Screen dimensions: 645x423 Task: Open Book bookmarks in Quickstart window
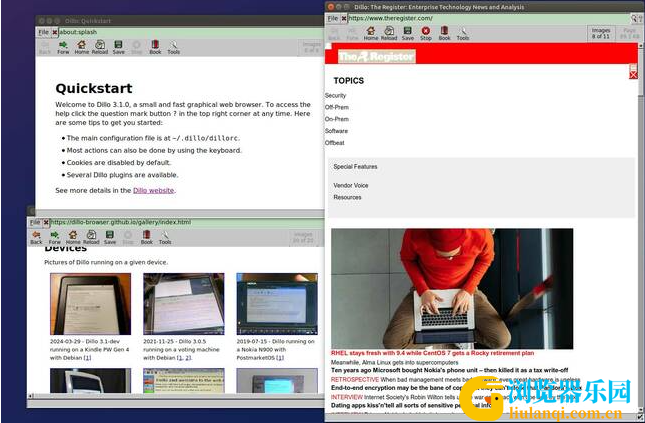pyautogui.click(x=155, y=45)
